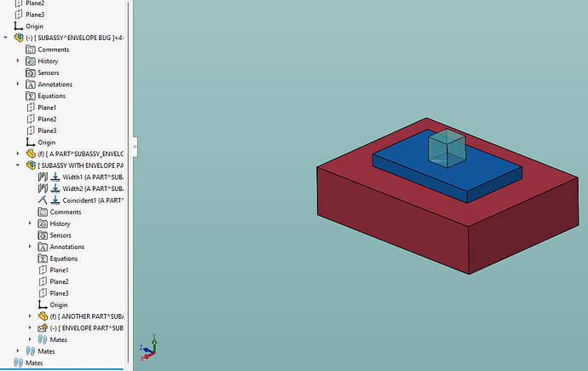588x371 pixels.
Task: Collapse the SUBASSY WITH ENVELOPE subassembly node
Action: [x=19, y=165]
